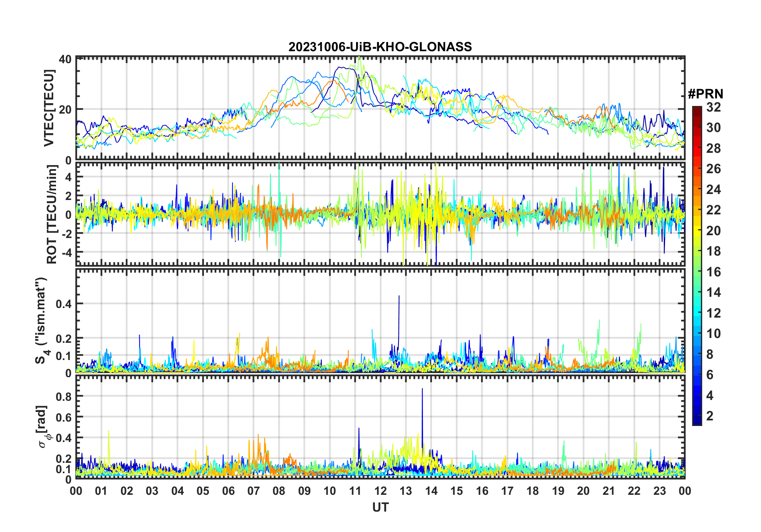Click the final "00" tick ending the UT axis
761x532 pixels.
point(685,491)
